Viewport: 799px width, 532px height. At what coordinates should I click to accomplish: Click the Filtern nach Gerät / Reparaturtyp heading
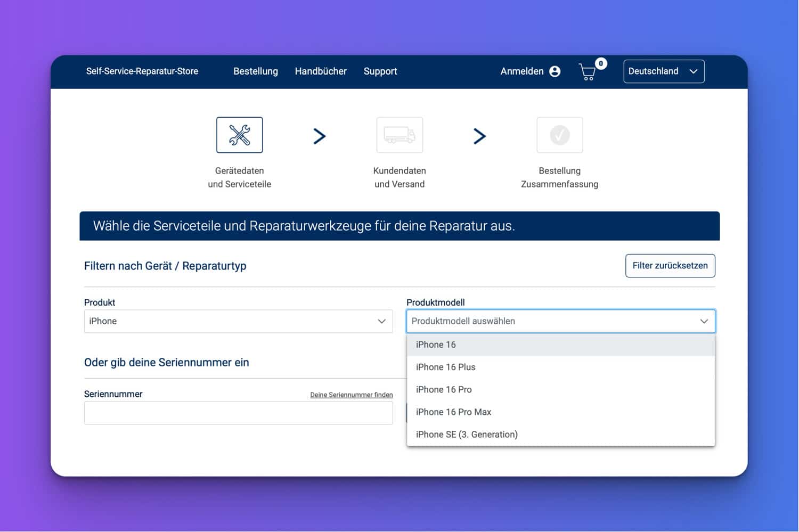pos(165,266)
